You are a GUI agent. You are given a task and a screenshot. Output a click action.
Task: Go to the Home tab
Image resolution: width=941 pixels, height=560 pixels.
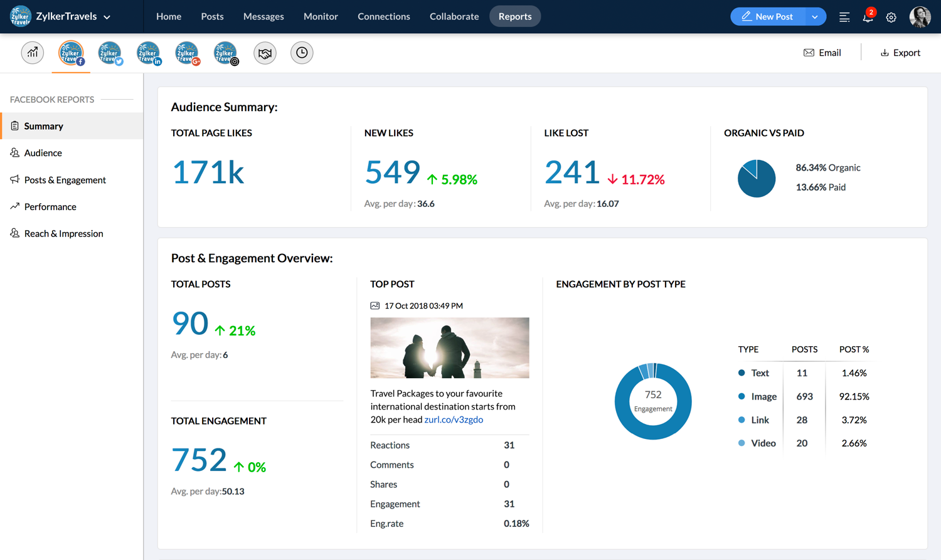click(x=169, y=16)
